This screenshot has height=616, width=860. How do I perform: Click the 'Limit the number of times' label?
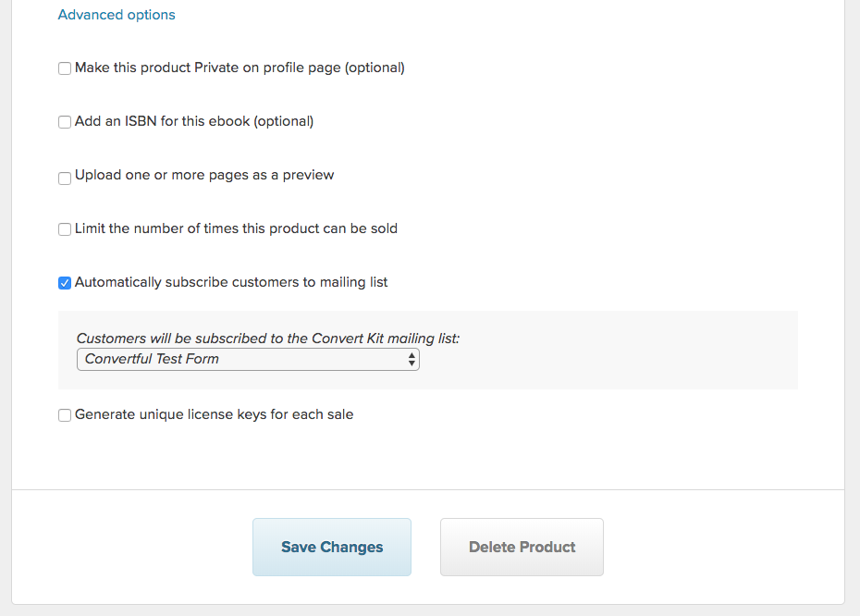pyautogui.click(x=236, y=228)
